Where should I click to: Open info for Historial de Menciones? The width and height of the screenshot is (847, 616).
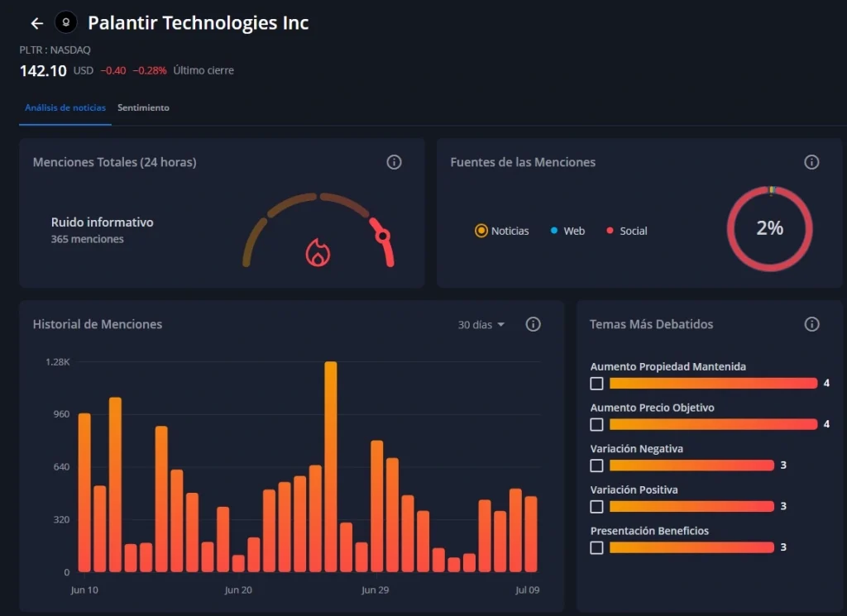point(534,324)
